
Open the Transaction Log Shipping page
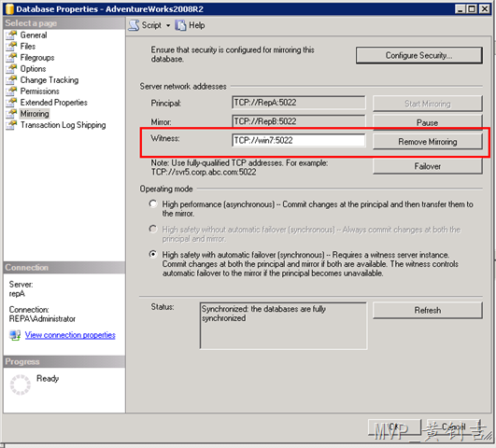click(x=63, y=124)
